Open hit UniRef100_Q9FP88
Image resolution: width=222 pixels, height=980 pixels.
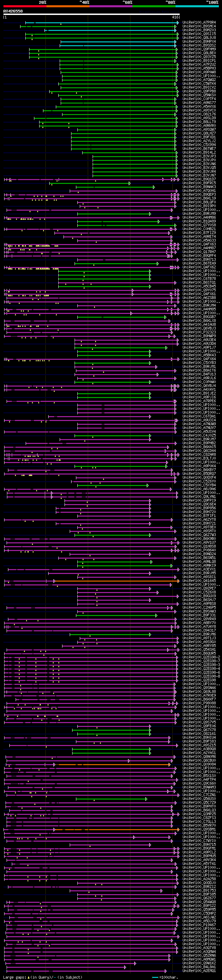pos(199,91)
